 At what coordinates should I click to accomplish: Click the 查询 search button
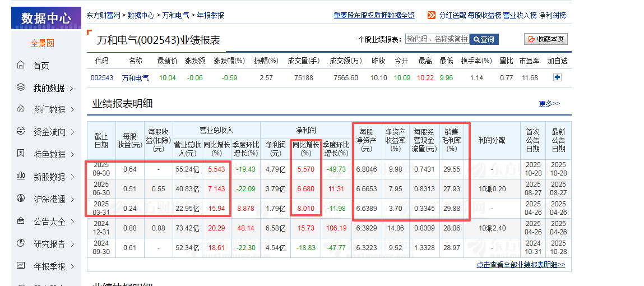484,39
